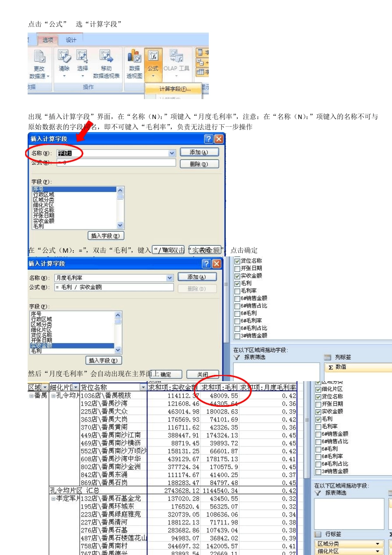Collapse the 孔令均片区 group in the pivot table
The height and width of the screenshot is (555, 392).
53,396
